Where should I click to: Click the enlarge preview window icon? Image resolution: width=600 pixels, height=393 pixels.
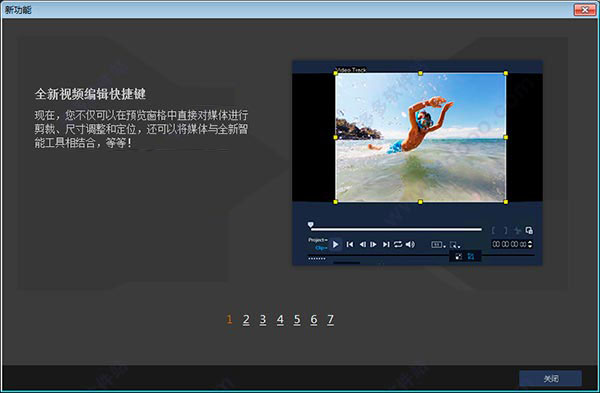point(529,230)
